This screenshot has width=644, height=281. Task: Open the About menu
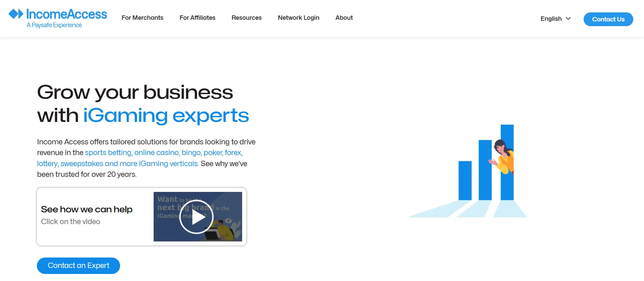(344, 18)
